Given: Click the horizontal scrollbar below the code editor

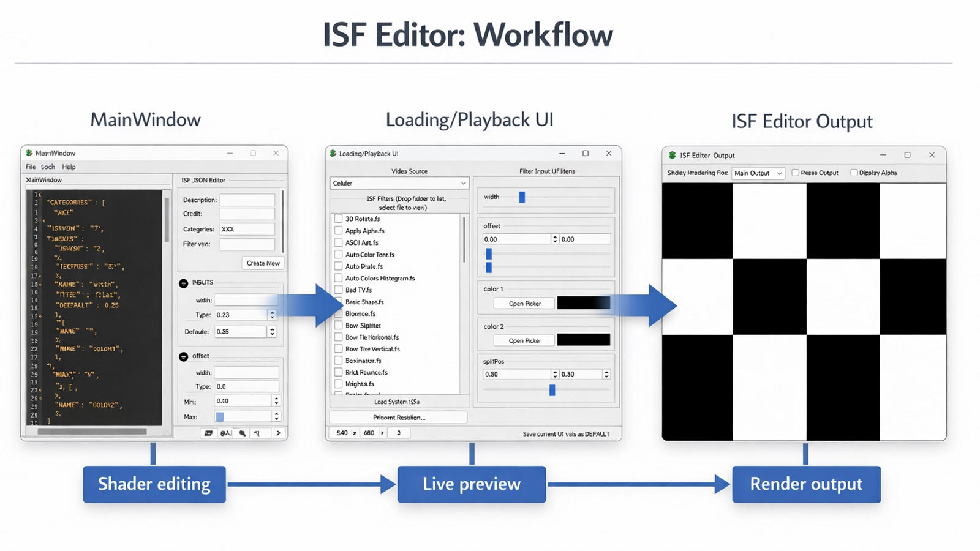Looking at the screenshot, I should click(92, 431).
